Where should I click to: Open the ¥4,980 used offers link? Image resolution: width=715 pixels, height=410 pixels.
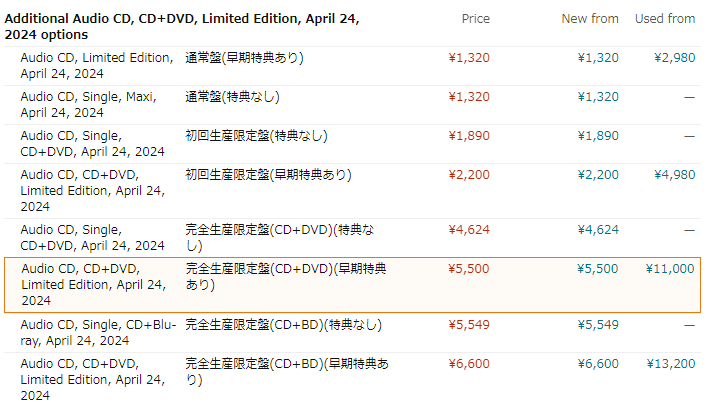click(x=674, y=175)
